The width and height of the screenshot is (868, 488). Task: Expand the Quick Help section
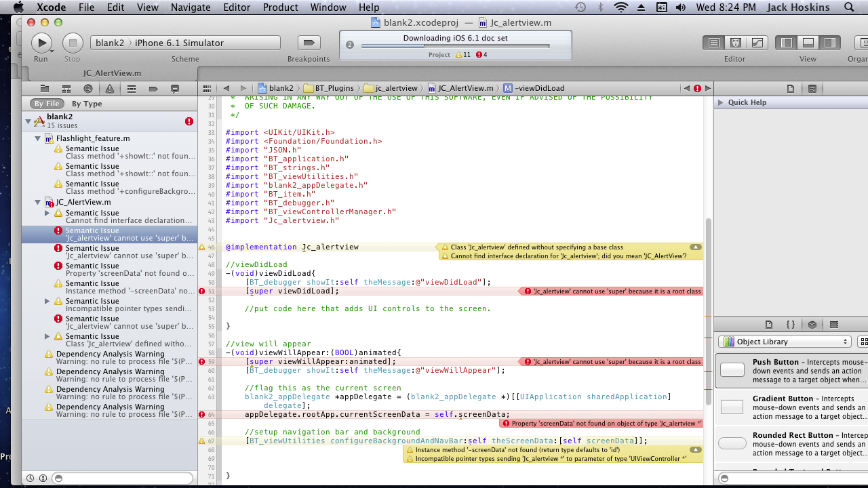click(x=720, y=102)
